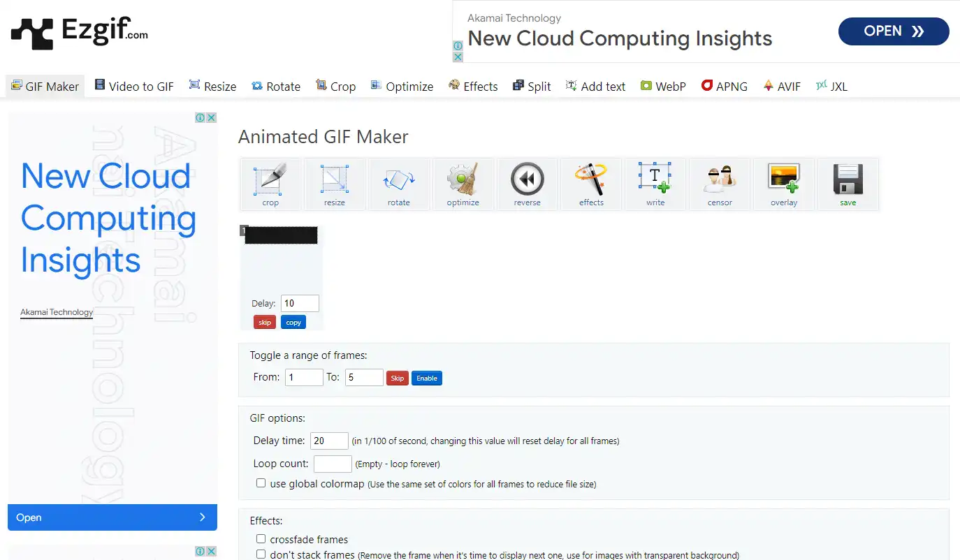Viewport: 960px width, 560px height.
Task: Open the resize tool icon
Action: pyautogui.click(x=335, y=184)
